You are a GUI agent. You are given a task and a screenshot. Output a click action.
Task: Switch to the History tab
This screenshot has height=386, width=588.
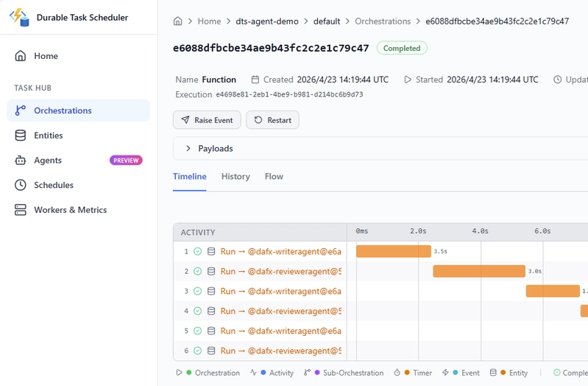[235, 177]
